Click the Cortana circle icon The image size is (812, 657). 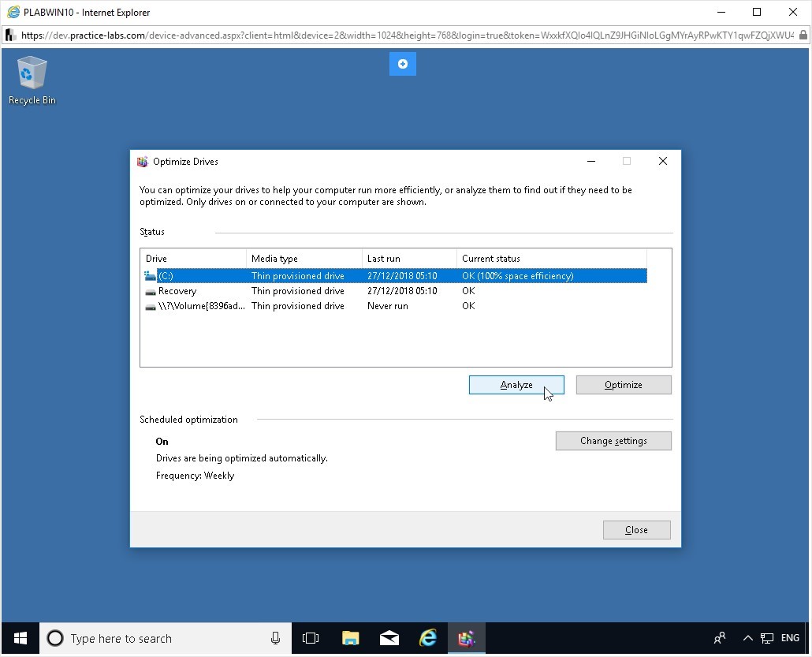click(x=55, y=638)
